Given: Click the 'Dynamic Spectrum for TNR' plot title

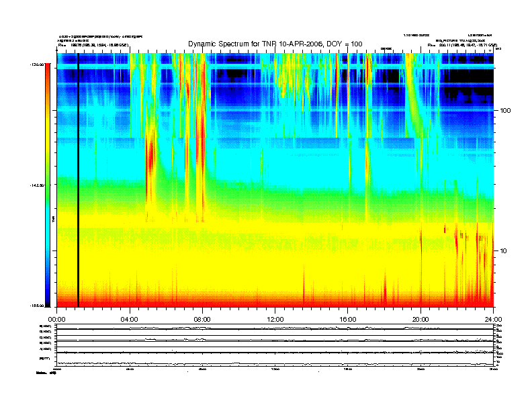Looking at the screenshot, I should [275, 44].
